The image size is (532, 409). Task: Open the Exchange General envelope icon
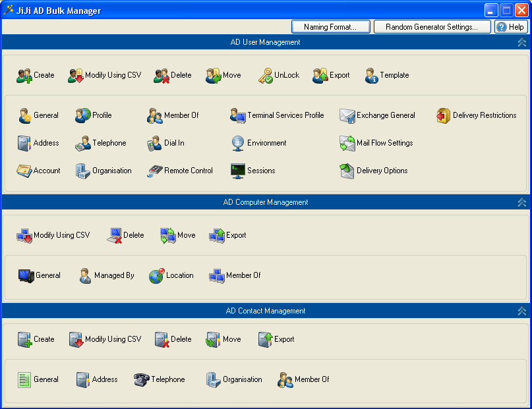(347, 115)
